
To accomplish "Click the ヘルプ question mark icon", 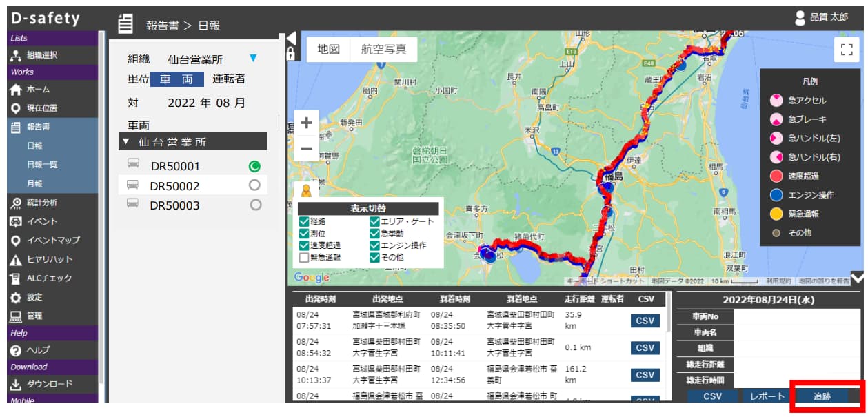I will pyautogui.click(x=16, y=350).
